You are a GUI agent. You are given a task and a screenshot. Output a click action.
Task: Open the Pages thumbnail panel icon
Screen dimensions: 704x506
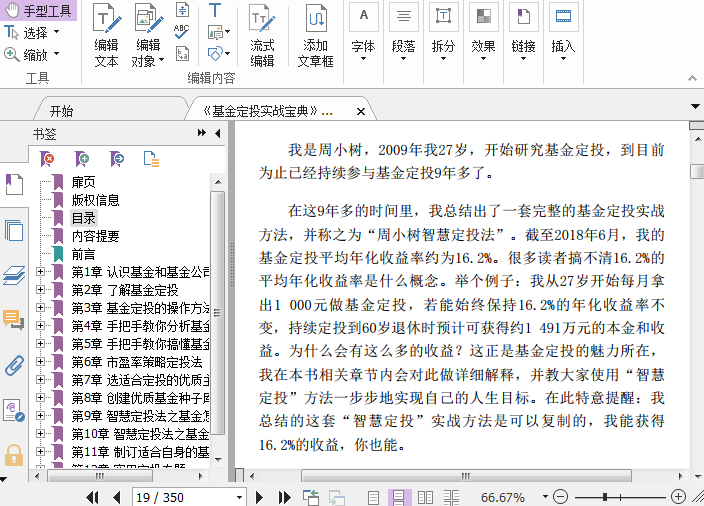[x=14, y=230]
